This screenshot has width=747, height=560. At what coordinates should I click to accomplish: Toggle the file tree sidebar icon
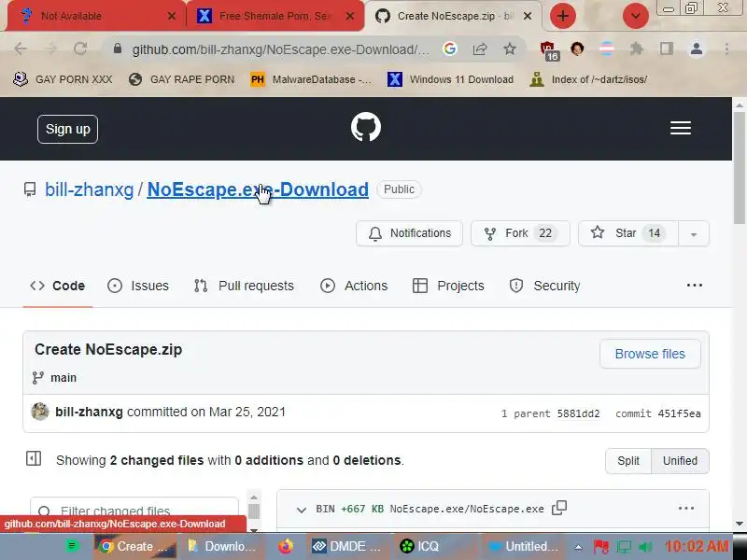pyautogui.click(x=34, y=459)
